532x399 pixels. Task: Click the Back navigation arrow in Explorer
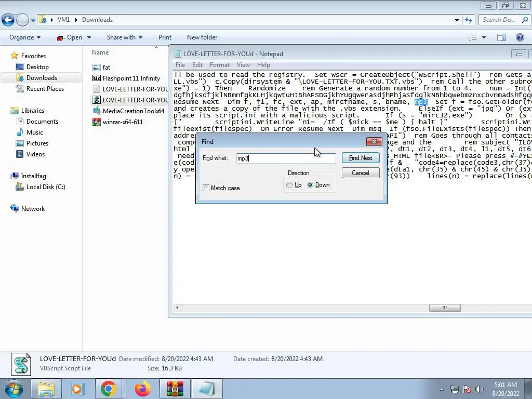click(8, 20)
